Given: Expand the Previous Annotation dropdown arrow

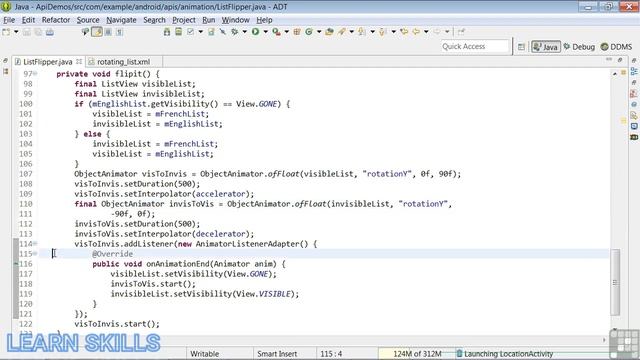Looking at the screenshot, I should [393, 32].
